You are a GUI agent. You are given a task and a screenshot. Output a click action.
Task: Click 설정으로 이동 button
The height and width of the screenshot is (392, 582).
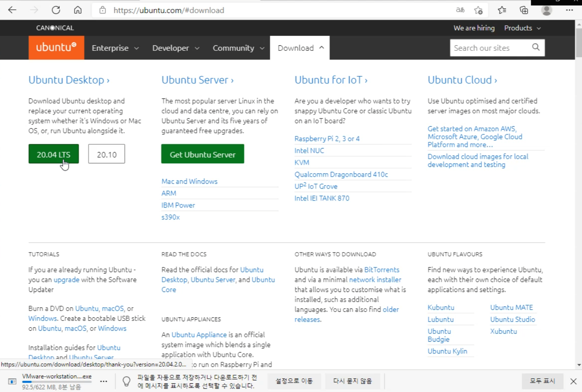pos(294,381)
